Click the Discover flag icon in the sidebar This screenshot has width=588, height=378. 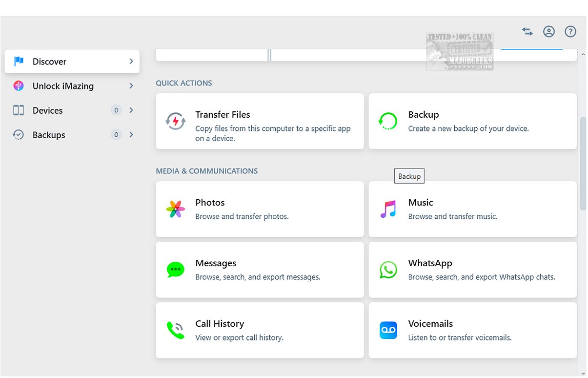point(19,61)
